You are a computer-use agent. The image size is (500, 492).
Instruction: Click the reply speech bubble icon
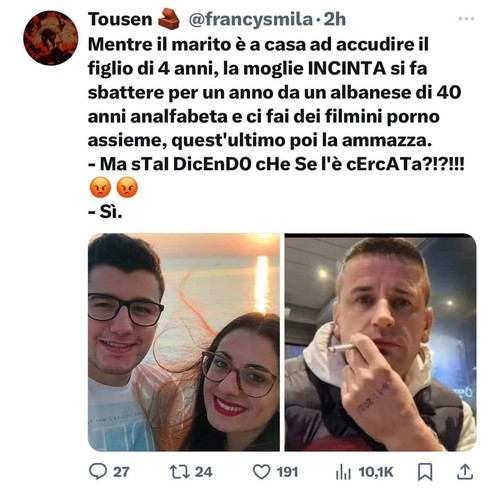click(x=98, y=472)
